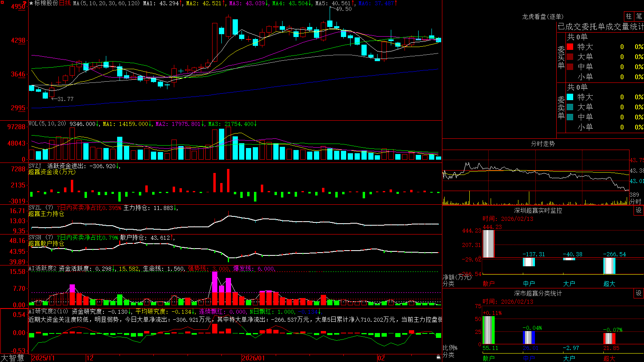Image resolution: width=644 pixels, height=362 pixels.
Task: Open 设 settings for 深市超赢分类统计
Action: pyautogui.click(x=639, y=293)
